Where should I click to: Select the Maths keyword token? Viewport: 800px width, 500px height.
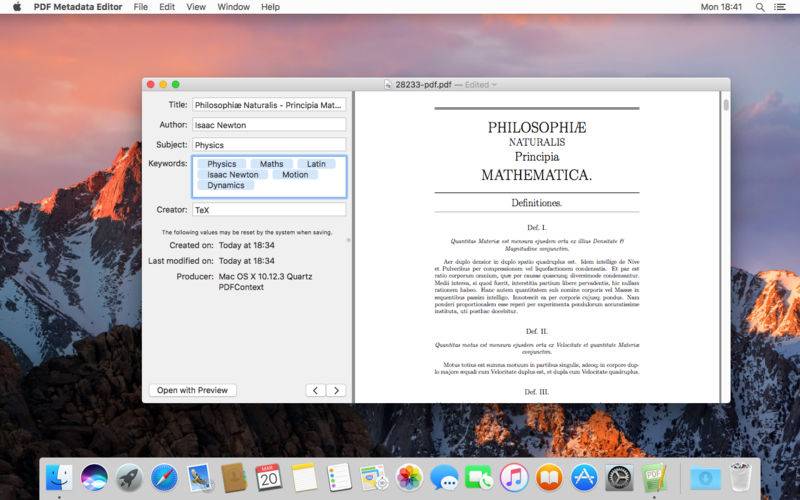(x=271, y=164)
